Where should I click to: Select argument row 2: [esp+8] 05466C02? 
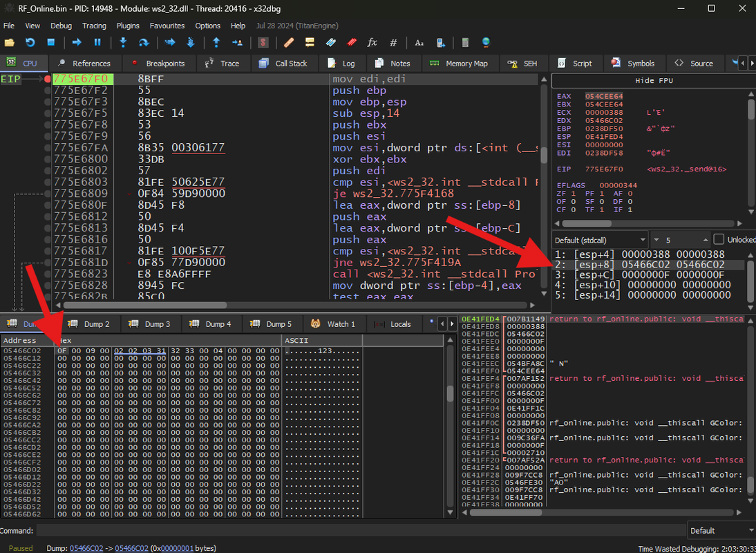click(650, 265)
